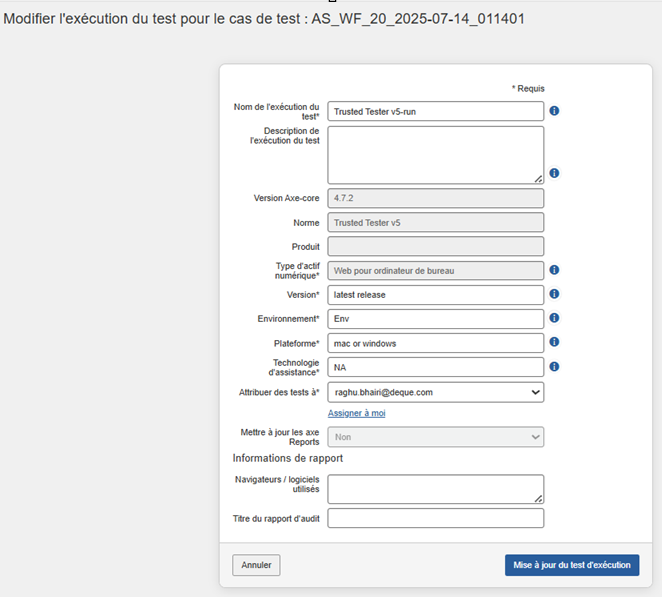Click the Assigner à moi link

(x=356, y=413)
